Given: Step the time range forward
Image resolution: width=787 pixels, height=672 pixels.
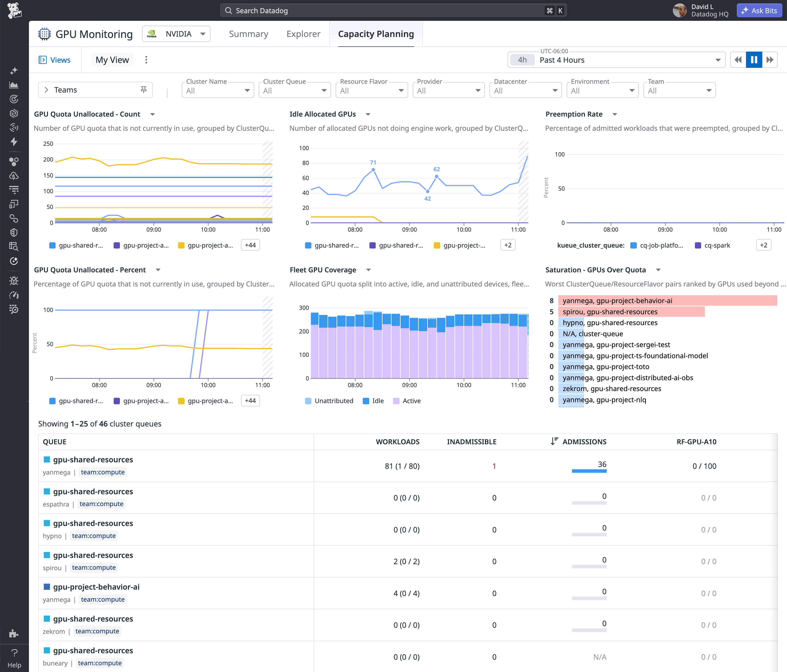Looking at the screenshot, I should (x=770, y=60).
